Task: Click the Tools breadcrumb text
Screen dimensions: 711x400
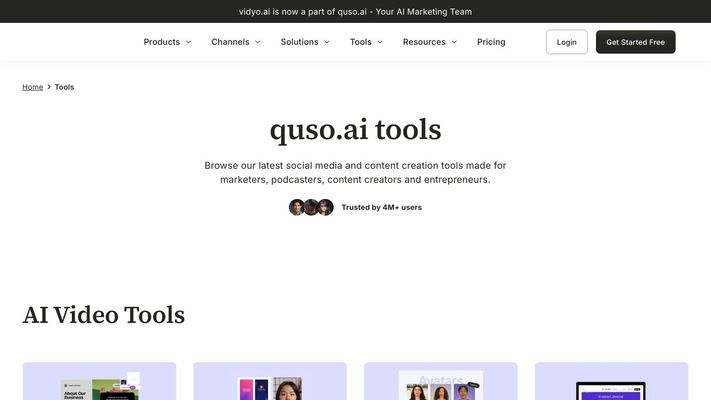Action: [64, 87]
